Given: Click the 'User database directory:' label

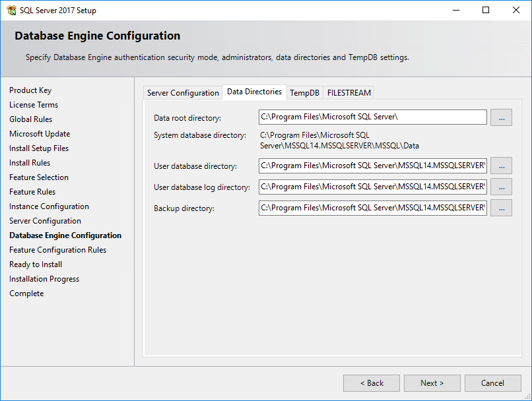Looking at the screenshot, I should [x=195, y=166].
